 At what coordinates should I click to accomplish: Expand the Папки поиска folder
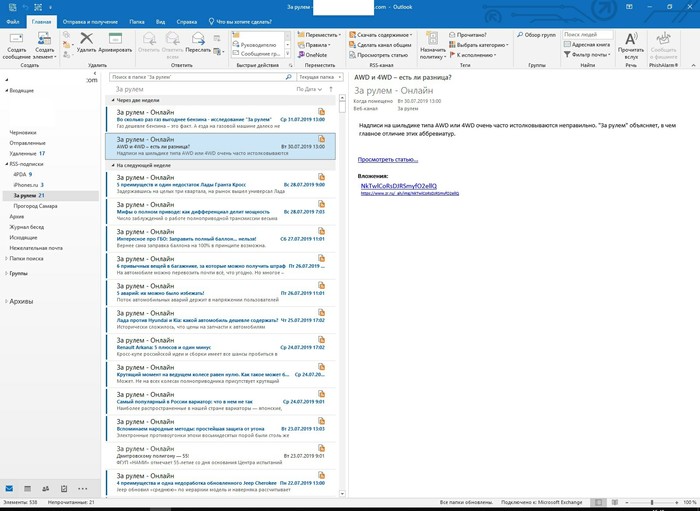point(4,258)
